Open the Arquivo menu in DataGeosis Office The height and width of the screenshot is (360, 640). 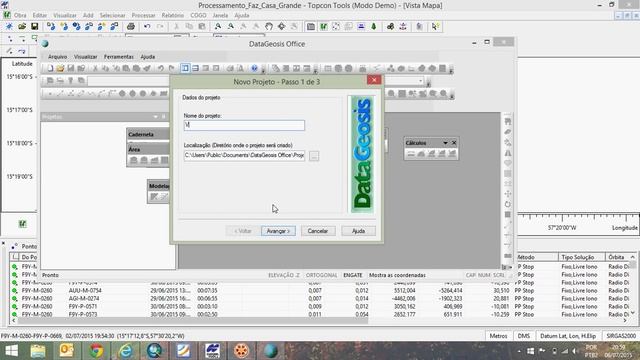58,57
